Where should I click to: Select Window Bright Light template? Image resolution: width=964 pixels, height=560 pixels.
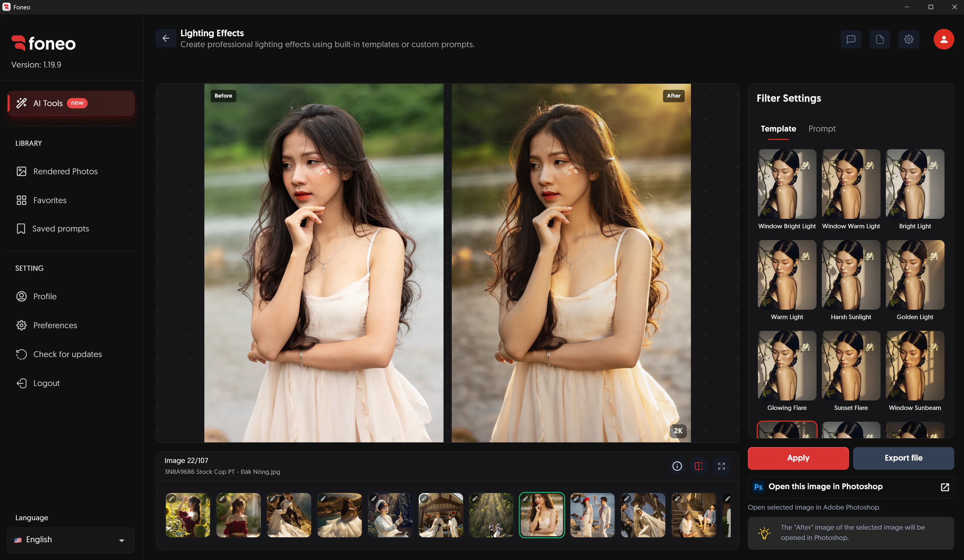click(x=787, y=184)
